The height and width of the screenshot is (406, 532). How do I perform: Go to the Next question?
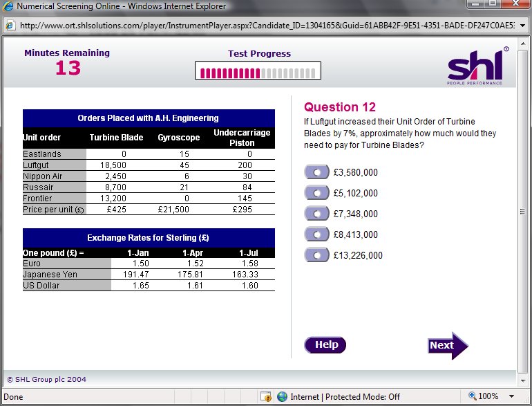448,346
